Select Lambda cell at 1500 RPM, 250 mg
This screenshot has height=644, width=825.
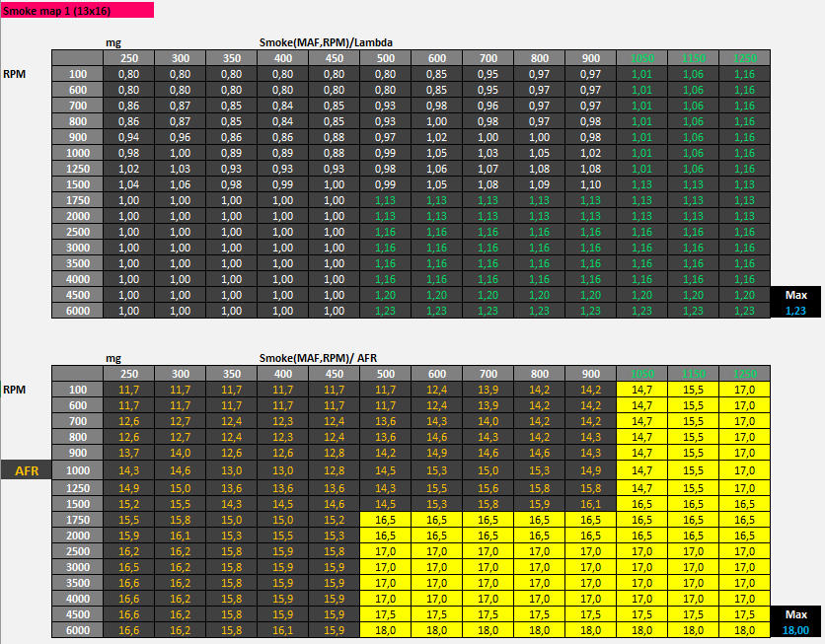pyautogui.click(x=128, y=184)
